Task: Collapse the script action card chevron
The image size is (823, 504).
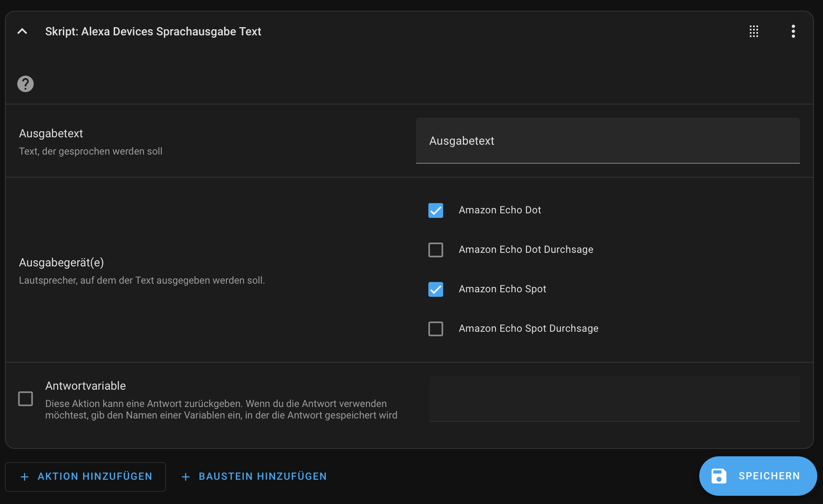Action: [x=23, y=31]
